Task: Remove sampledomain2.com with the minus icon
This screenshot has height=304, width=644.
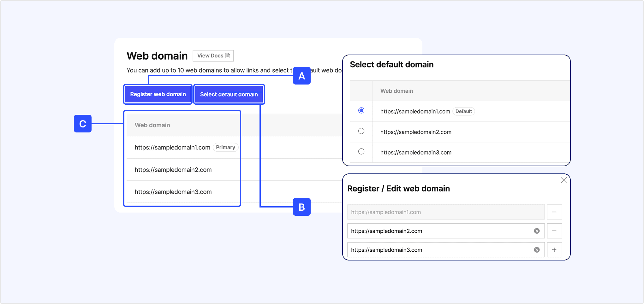Action: point(554,231)
